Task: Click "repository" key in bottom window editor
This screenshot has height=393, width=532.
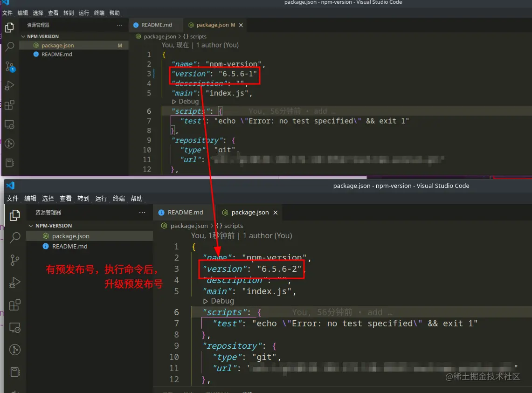Action: [232, 346]
